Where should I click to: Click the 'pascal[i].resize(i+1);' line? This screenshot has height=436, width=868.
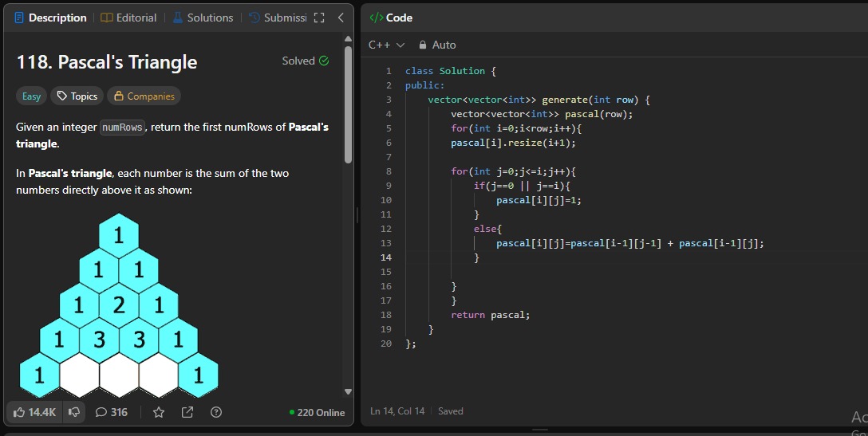tap(513, 143)
